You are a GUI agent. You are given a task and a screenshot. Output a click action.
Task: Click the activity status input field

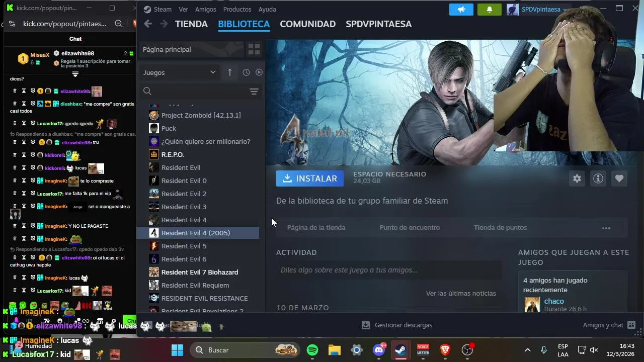tap(389, 270)
